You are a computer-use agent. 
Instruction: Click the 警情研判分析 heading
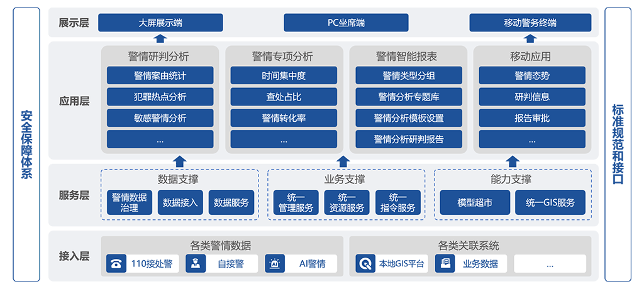point(159,57)
